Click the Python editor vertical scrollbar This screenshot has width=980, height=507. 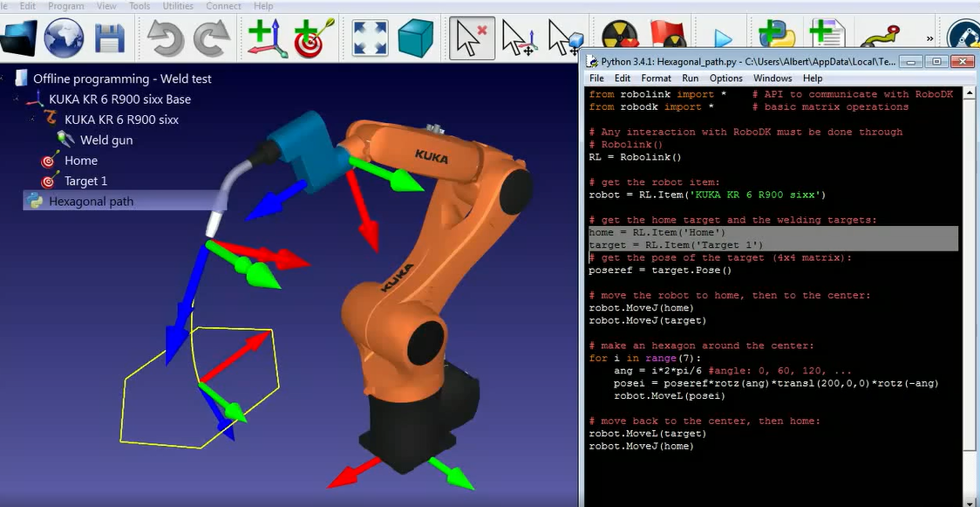pos(970,262)
